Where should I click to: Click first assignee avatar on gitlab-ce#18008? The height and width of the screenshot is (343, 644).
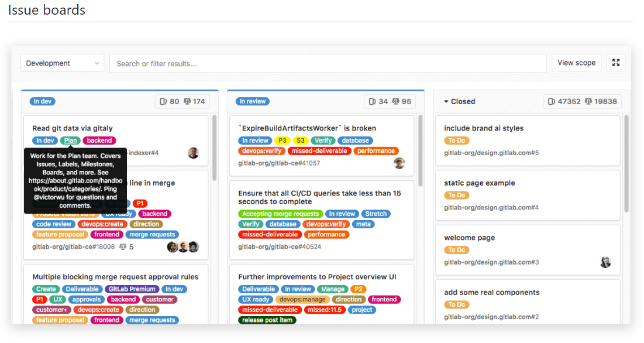pos(173,247)
